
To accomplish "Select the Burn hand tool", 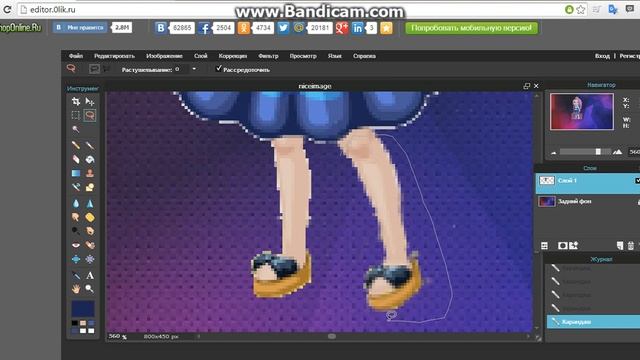I will (90, 231).
